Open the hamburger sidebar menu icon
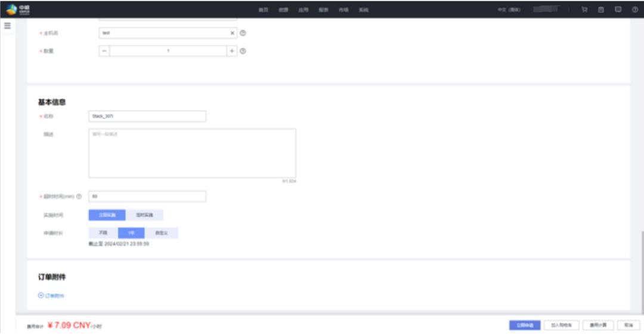Image resolution: width=644 pixels, height=336 pixels. click(x=7, y=26)
